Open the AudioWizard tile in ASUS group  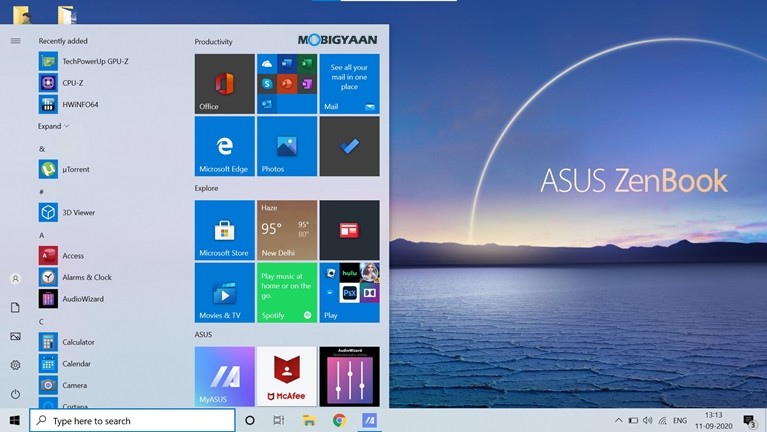click(x=349, y=376)
